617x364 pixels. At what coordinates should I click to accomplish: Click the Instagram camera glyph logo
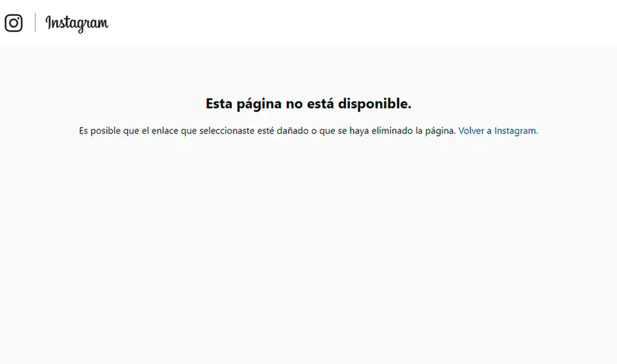click(14, 23)
